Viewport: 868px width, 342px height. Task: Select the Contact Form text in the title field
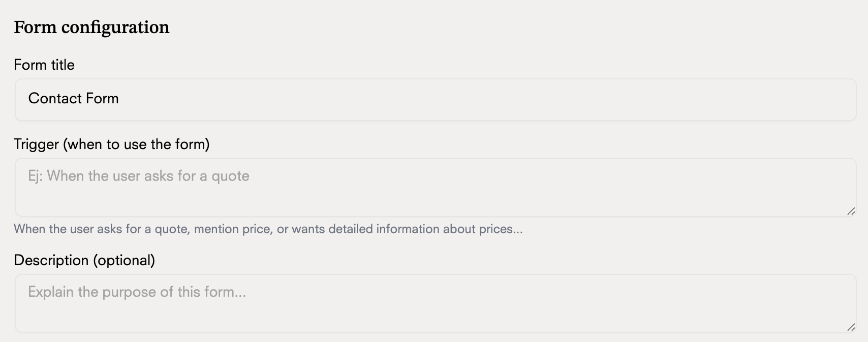74,99
